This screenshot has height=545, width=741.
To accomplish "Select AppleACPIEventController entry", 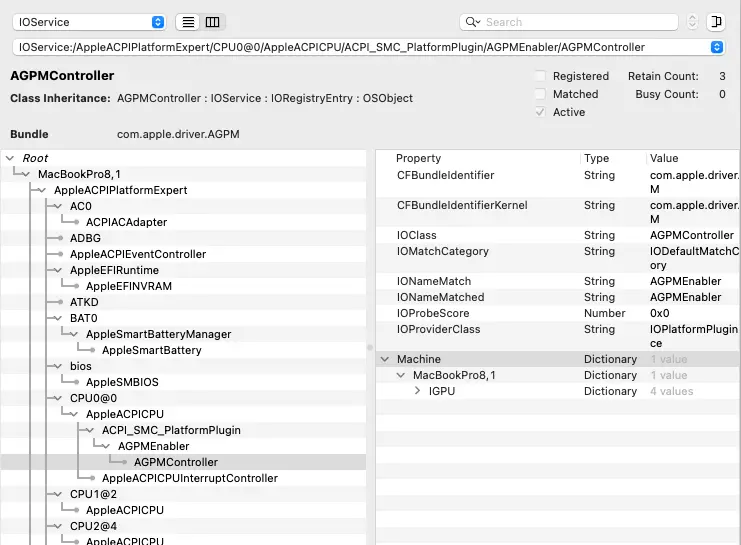I will pos(138,254).
